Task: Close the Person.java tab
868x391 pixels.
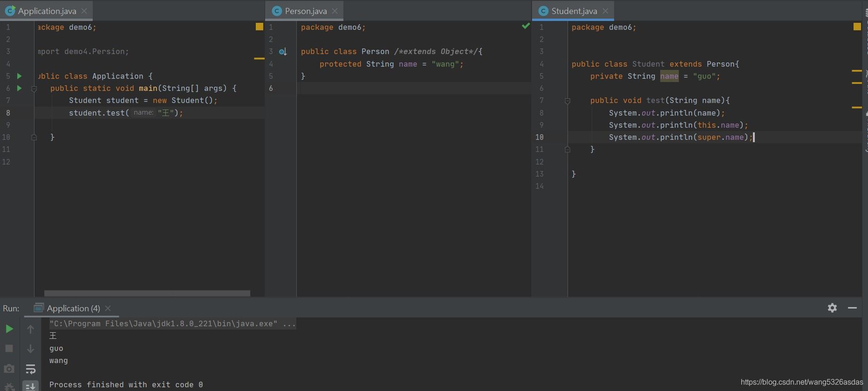Action: point(335,11)
